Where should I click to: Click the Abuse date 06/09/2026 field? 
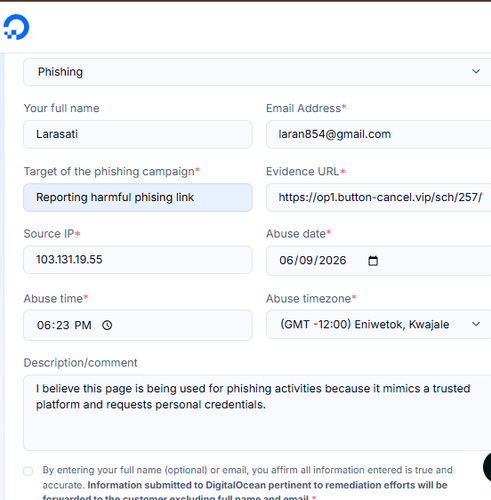click(x=378, y=261)
